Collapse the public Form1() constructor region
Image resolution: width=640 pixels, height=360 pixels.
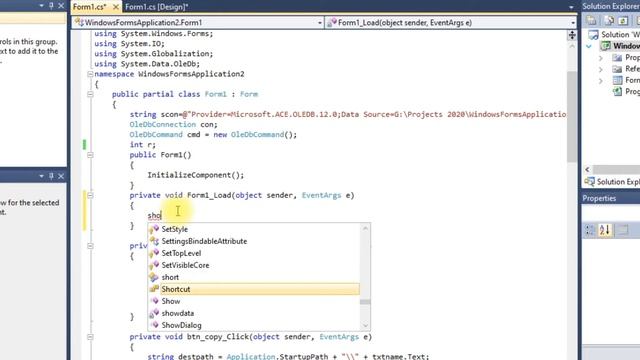coord(90,155)
